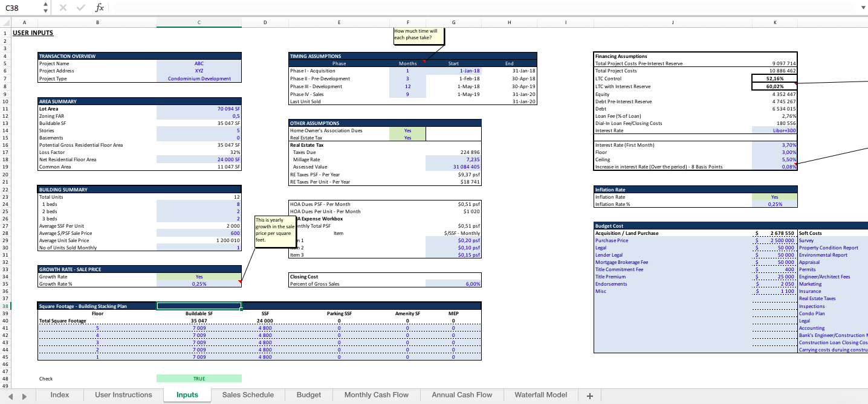Toggle Home Owner's Association Dues Yes cell
Image resolution: width=868 pixels, height=404 pixels.
(x=408, y=130)
